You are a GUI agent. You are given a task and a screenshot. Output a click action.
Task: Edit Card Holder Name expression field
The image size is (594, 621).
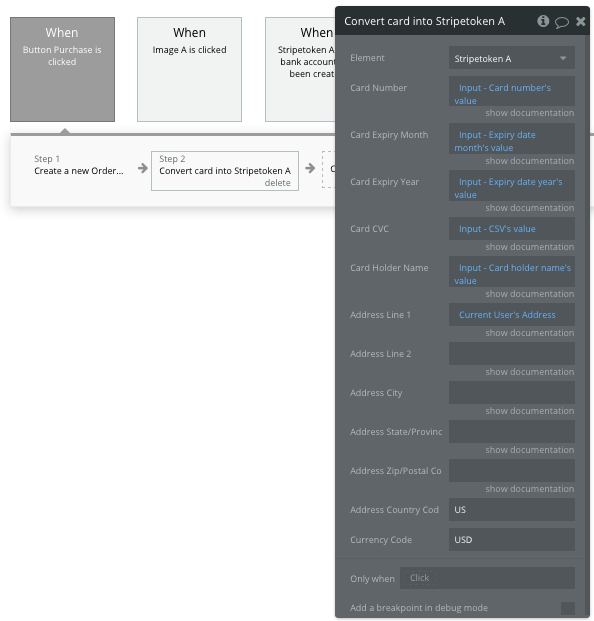pos(512,271)
